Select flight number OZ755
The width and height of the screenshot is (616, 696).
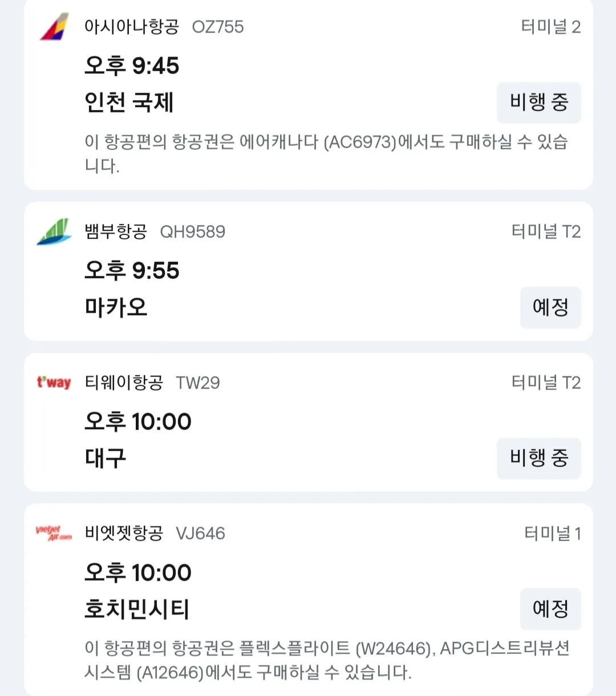tap(218, 27)
